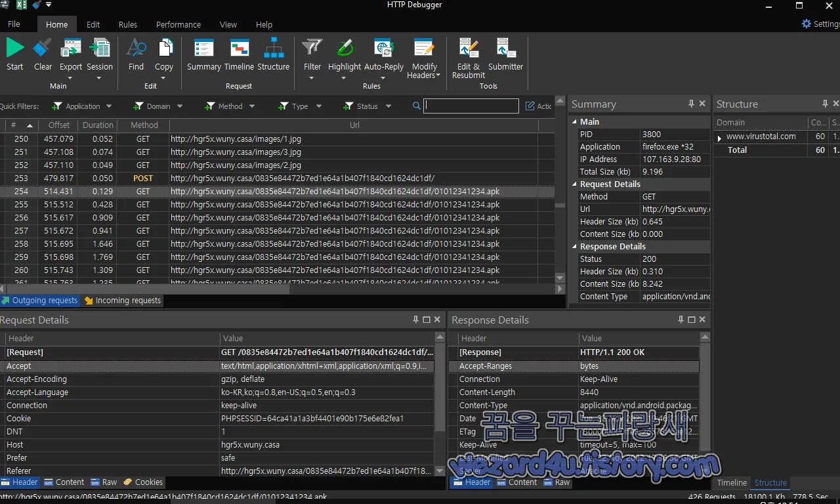Switch to the Edit ribbon tab
The height and width of the screenshot is (504, 840).
click(93, 24)
